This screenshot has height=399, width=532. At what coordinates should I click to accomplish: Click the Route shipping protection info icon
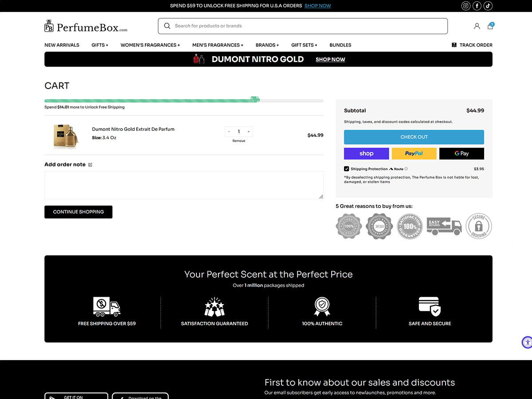click(406, 169)
